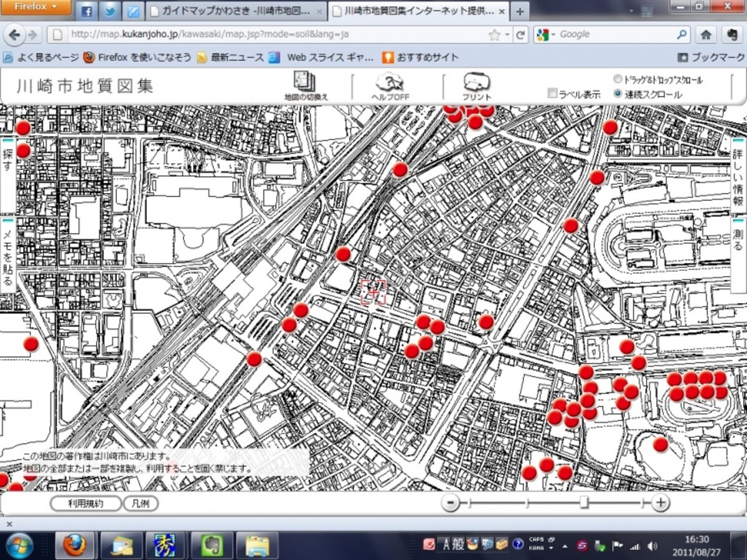Image resolution: width=747 pixels, height=560 pixels.
Task: Click the 凡例 legend button
Action: click(x=141, y=503)
